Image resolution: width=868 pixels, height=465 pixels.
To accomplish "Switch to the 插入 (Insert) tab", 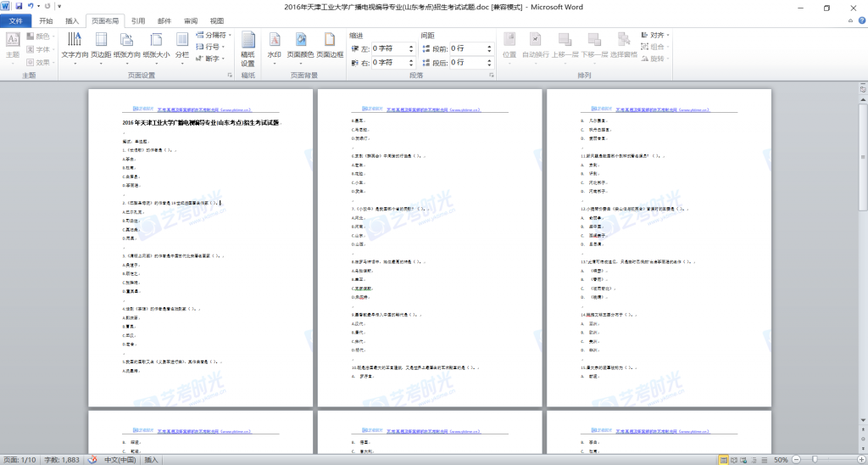I will [73, 20].
